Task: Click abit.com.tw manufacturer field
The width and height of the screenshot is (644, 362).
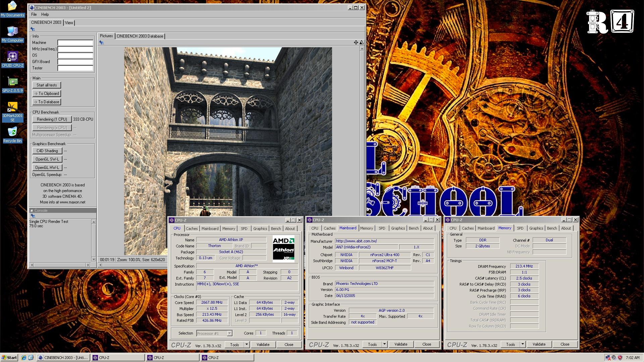Action: click(x=384, y=241)
